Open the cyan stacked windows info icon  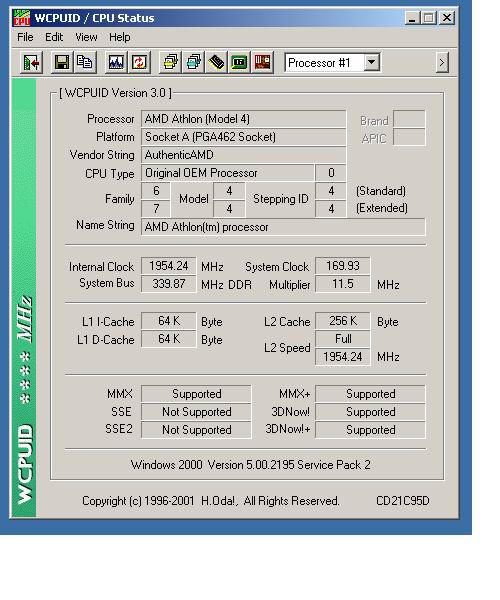pyautogui.click(x=194, y=62)
